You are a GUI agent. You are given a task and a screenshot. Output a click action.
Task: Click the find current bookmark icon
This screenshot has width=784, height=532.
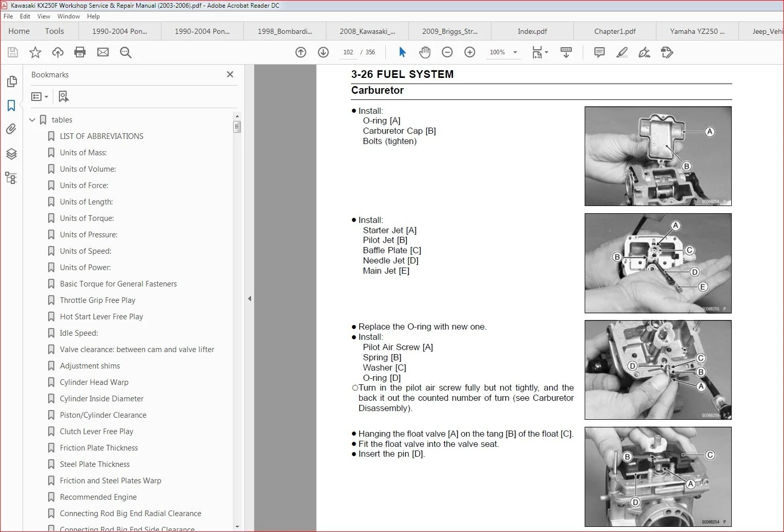(64, 96)
